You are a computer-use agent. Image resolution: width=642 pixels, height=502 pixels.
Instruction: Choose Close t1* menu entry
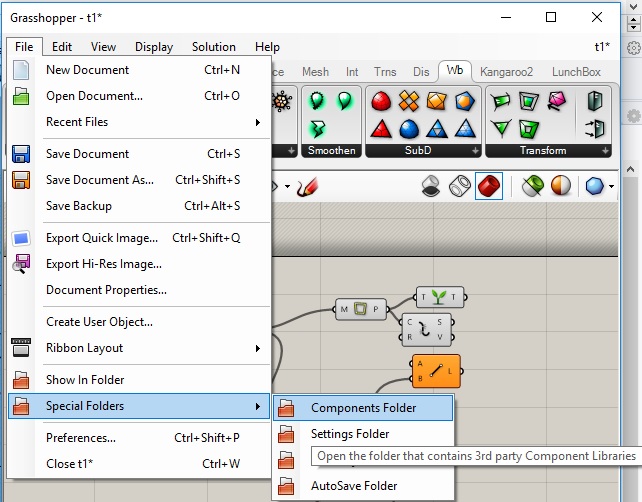click(139, 464)
